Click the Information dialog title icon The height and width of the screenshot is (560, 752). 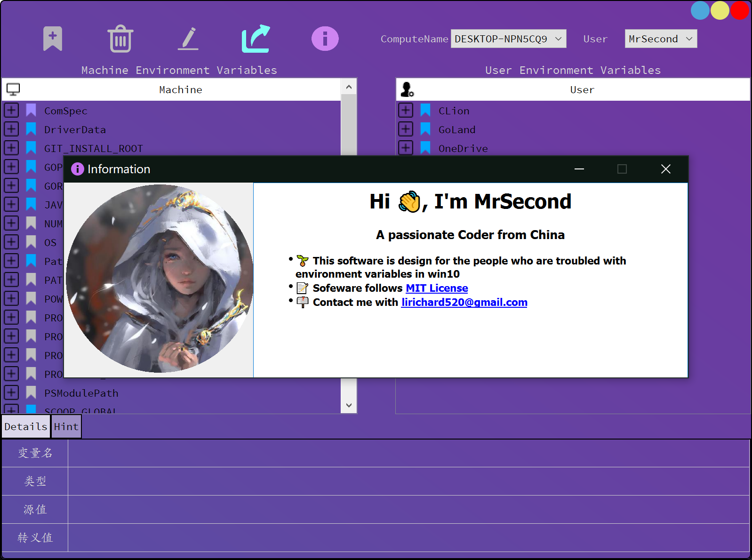point(77,169)
